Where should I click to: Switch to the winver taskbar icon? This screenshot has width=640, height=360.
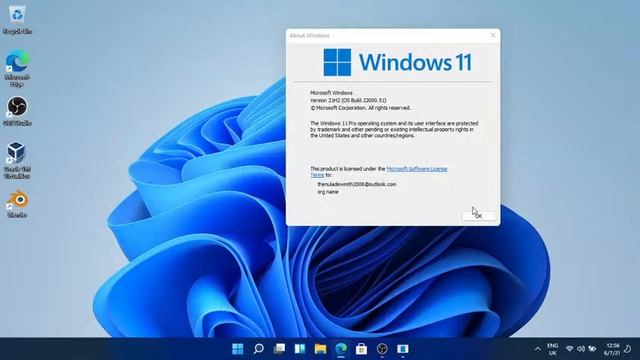[402, 349]
